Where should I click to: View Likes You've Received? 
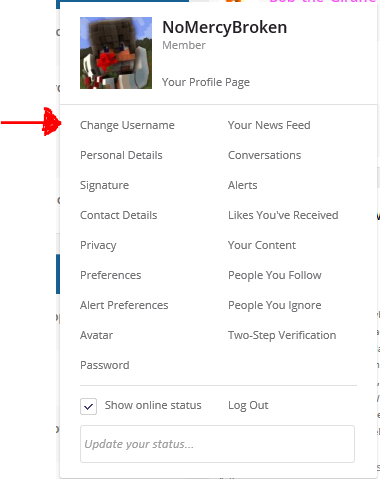(x=283, y=215)
